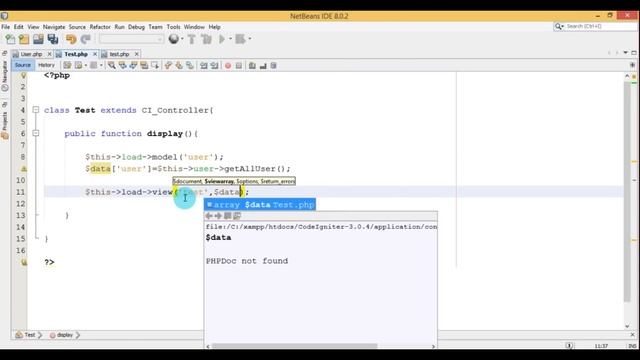Switch to the User.php tab

click(31, 54)
